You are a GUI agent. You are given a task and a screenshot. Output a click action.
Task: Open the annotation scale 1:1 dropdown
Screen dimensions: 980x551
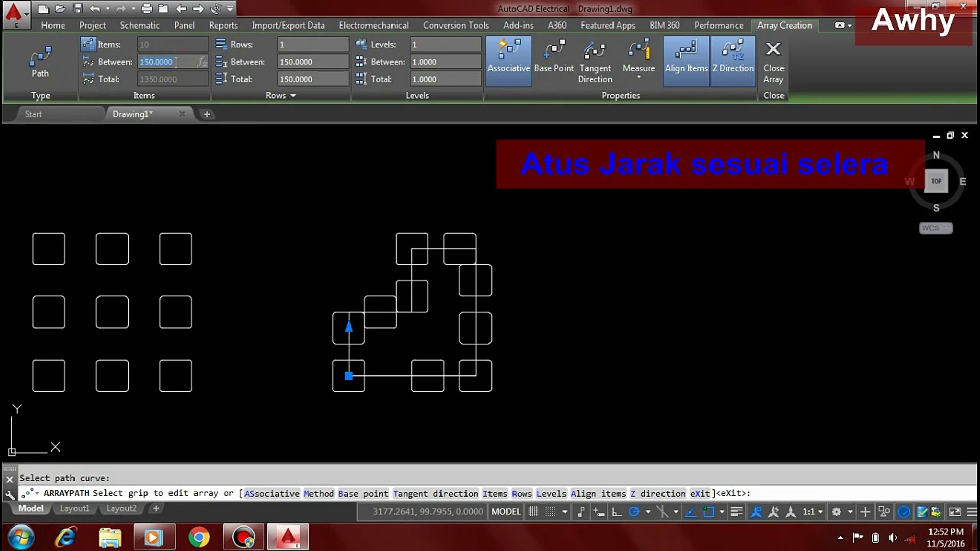pyautogui.click(x=812, y=512)
